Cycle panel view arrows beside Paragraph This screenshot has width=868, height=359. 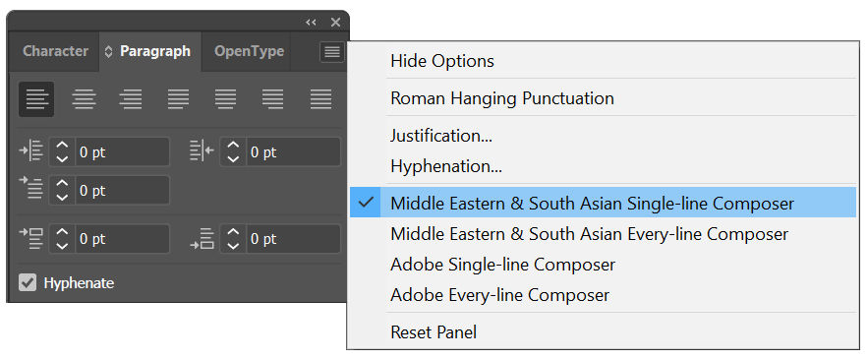[108, 51]
